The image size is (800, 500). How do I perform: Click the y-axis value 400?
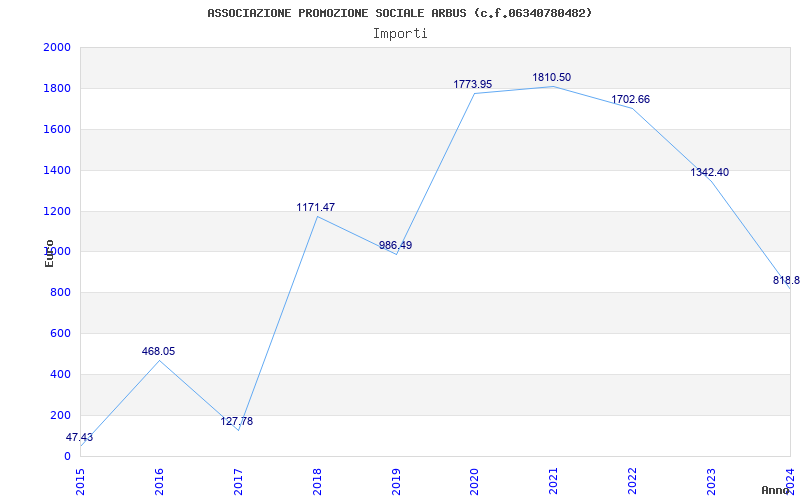pos(60,374)
